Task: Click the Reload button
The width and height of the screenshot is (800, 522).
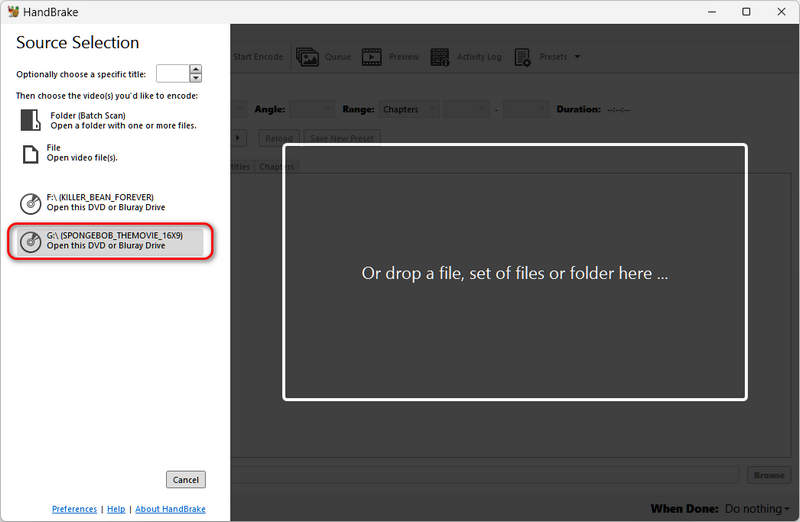Action: point(279,138)
